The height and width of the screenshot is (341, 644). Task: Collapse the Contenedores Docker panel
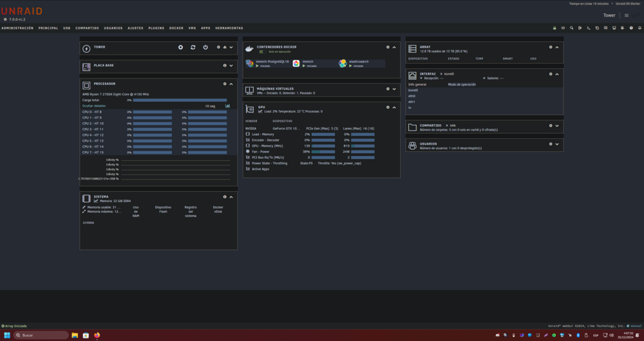click(x=394, y=47)
